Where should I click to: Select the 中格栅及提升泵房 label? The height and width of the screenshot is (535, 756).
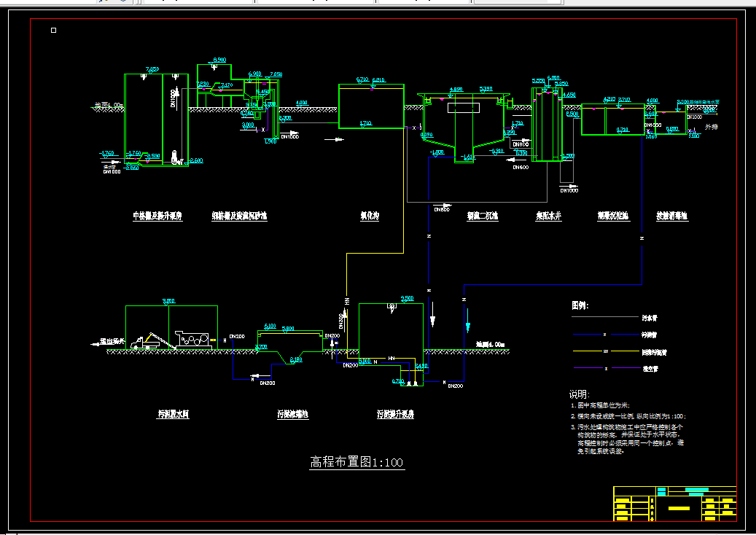point(157,216)
